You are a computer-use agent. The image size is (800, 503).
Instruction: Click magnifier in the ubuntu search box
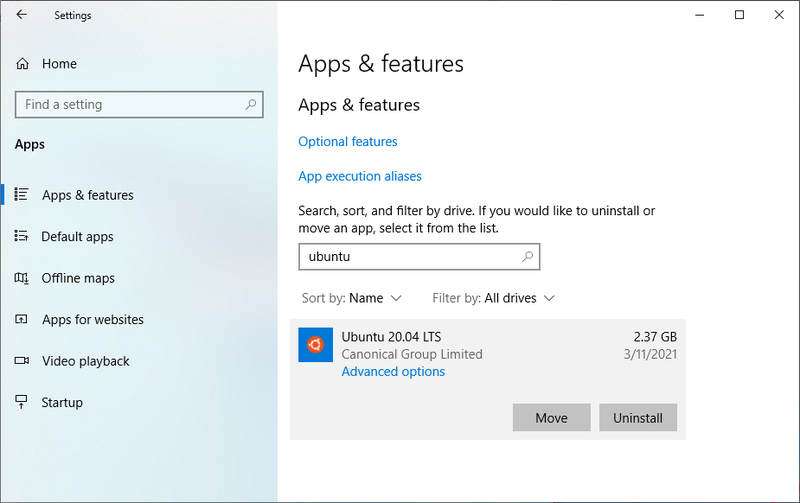[528, 257]
